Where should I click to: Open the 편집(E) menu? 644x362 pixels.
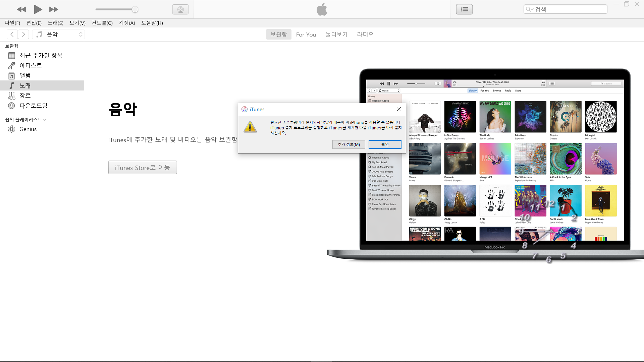pyautogui.click(x=34, y=23)
